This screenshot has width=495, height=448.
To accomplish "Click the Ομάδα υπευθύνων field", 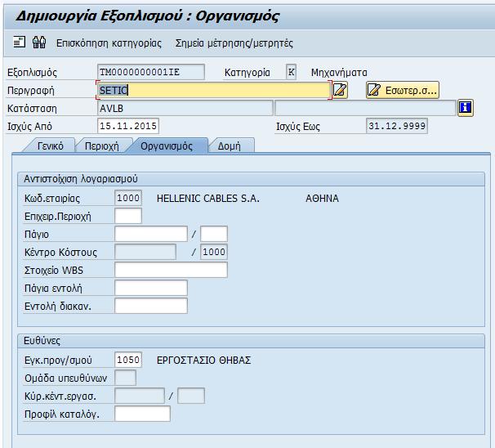I will point(125,378).
